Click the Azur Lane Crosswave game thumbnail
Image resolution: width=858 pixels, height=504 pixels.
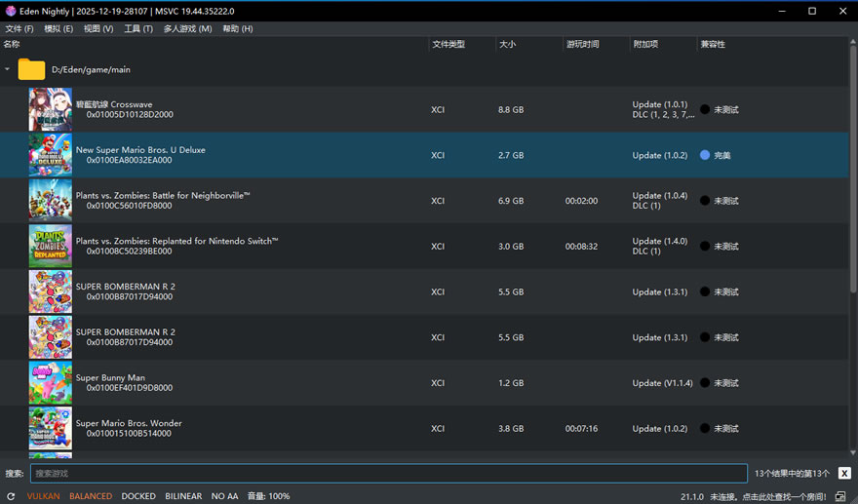[50, 109]
